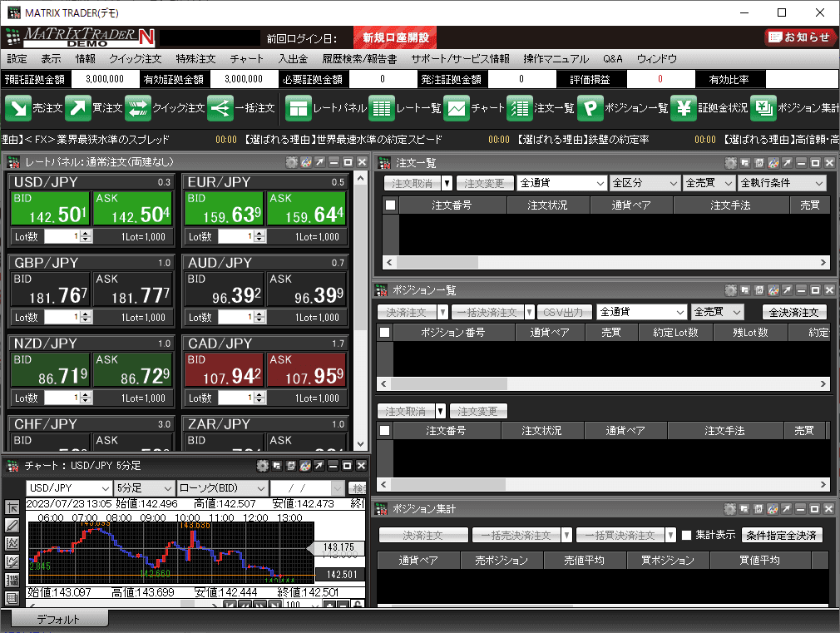Open the ローソク(BID) chart type dropdown
Screen dimensions: 840x633
[222, 488]
